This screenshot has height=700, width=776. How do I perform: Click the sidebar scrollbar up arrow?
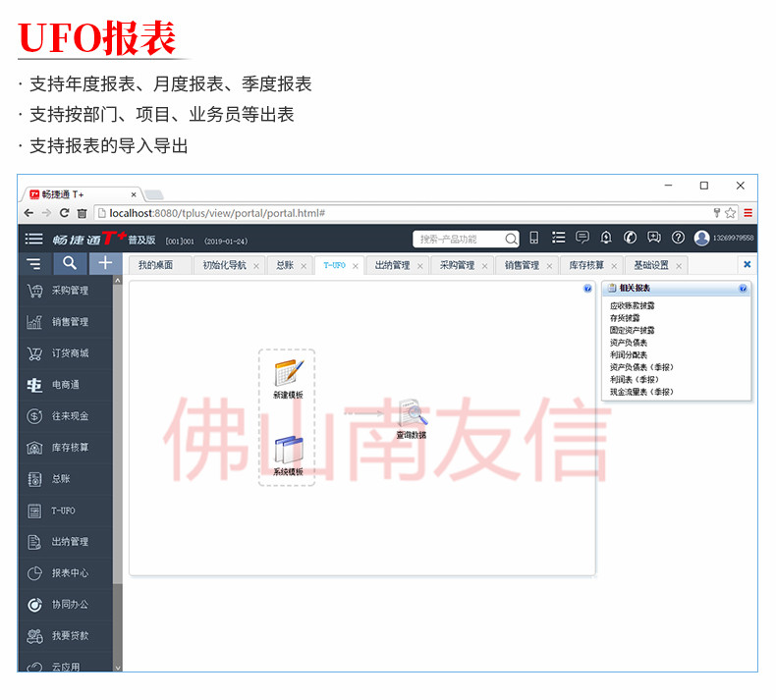pos(118,281)
